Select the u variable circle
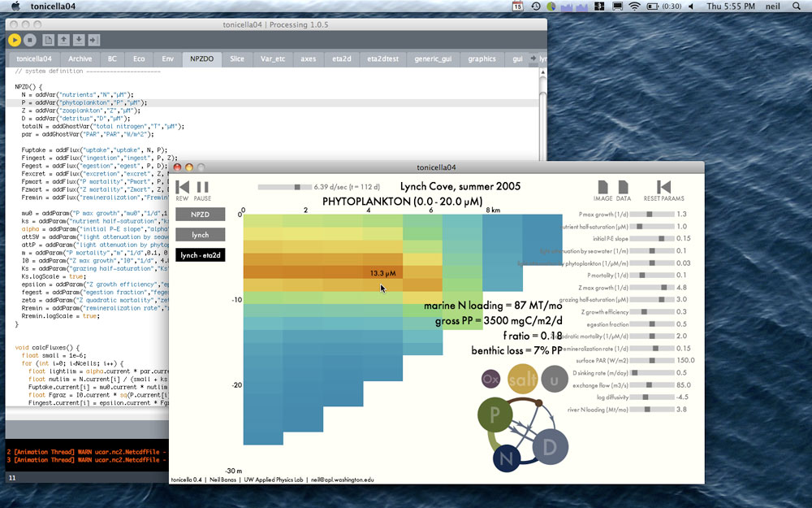Screen dimensions: 812x508 point(555,380)
